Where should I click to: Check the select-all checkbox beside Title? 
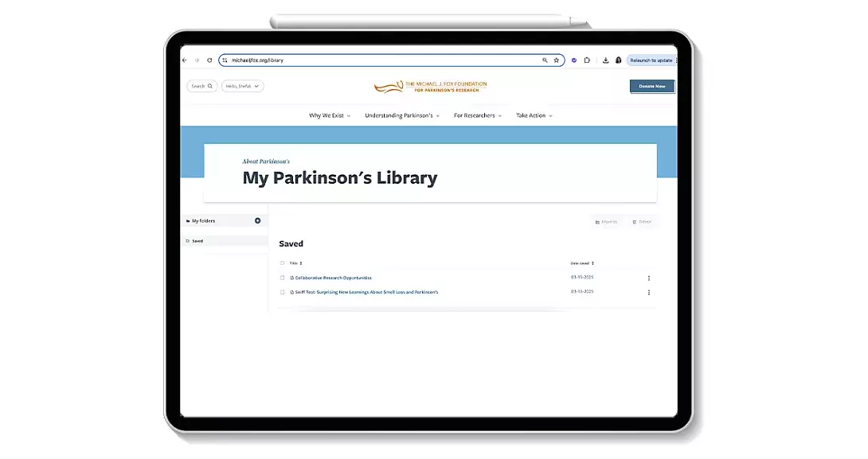point(282,263)
